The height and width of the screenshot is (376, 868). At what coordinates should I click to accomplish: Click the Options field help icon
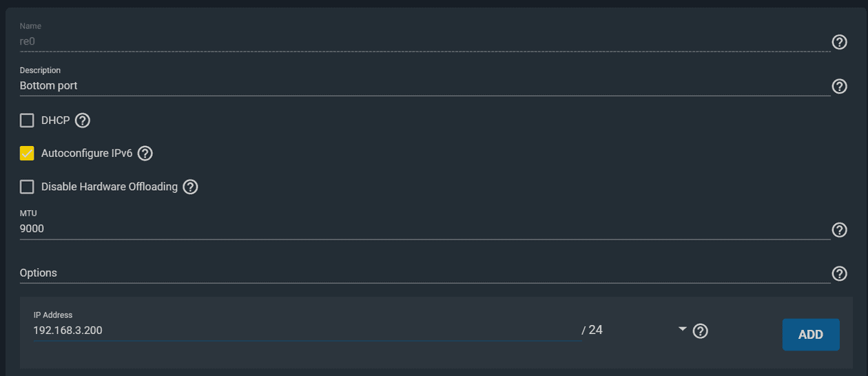coord(839,273)
